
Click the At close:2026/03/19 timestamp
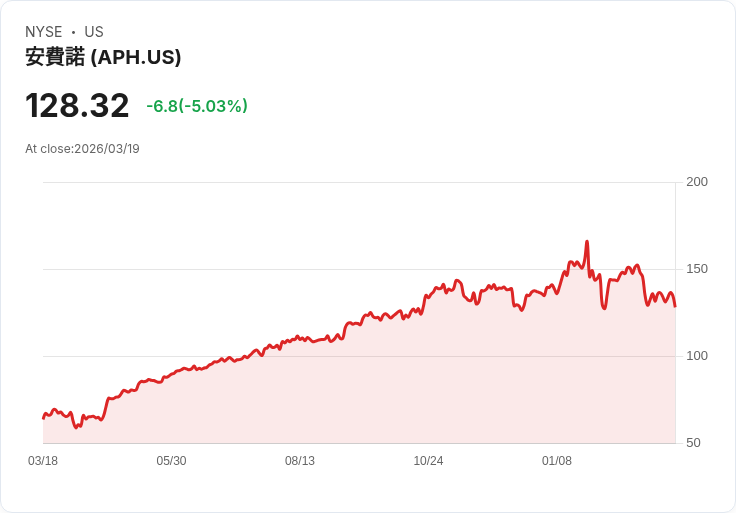click(82, 149)
